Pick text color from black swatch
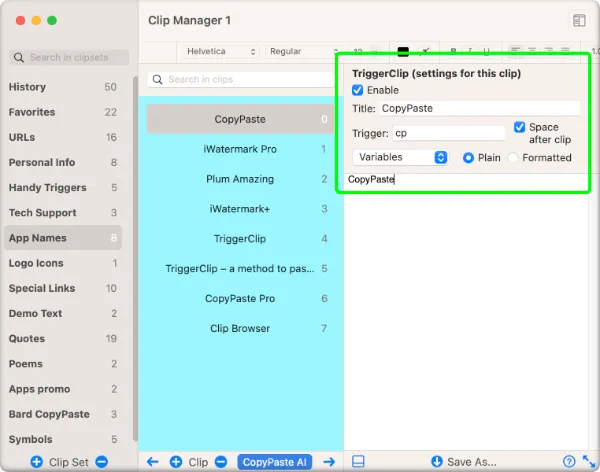 click(x=403, y=51)
